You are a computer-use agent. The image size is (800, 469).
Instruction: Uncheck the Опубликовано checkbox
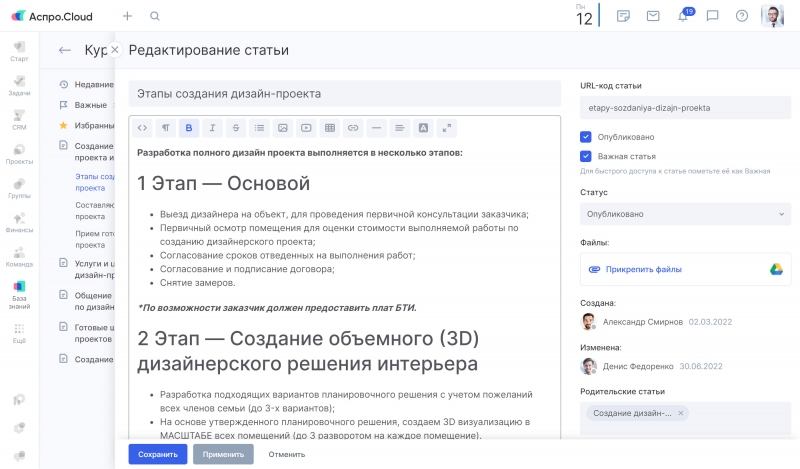point(586,136)
